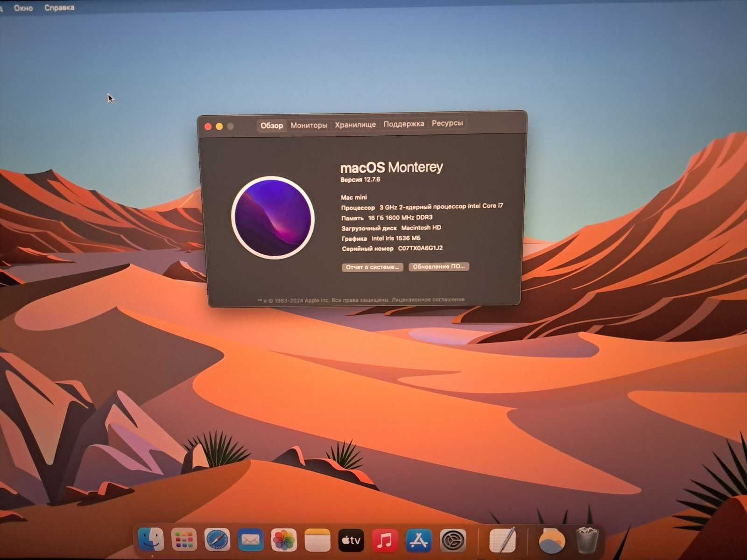Screen dimensions: 747x560
Task: Minimize the About This Mac window
Action: pos(219,126)
